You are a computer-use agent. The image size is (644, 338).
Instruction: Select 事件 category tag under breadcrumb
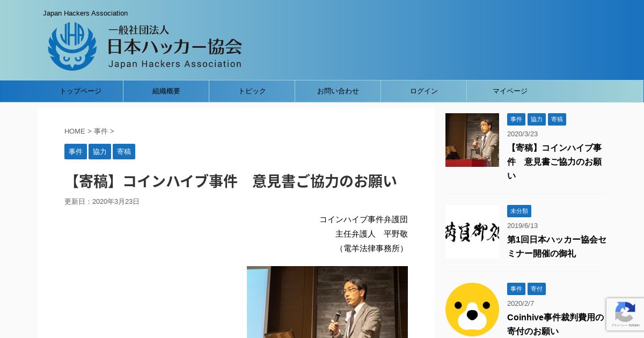click(x=76, y=152)
